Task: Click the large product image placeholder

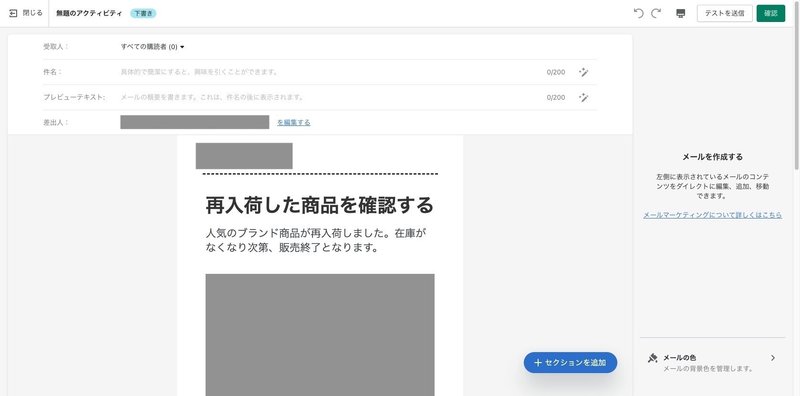Action: pos(320,335)
